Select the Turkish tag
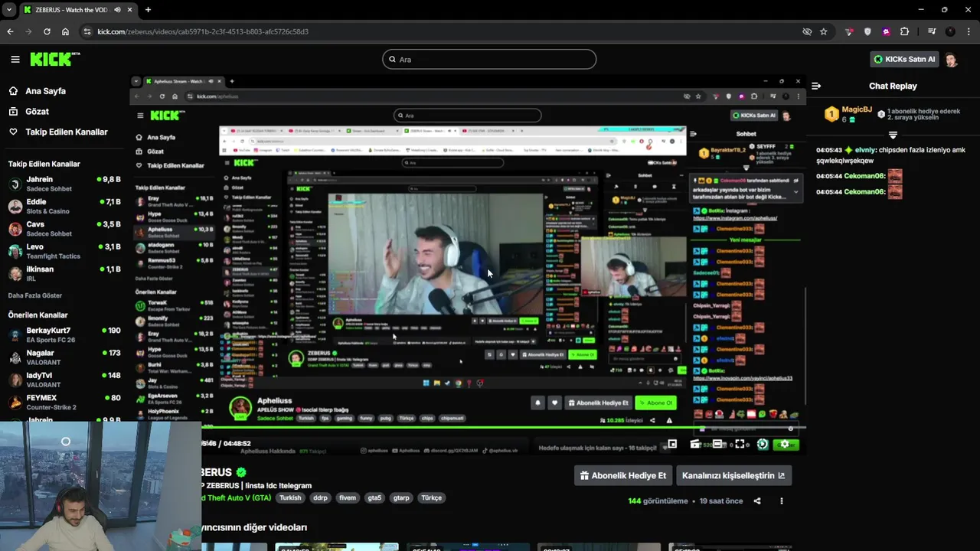980x551 pixels. pyautogui.click(x=290, y=497)
